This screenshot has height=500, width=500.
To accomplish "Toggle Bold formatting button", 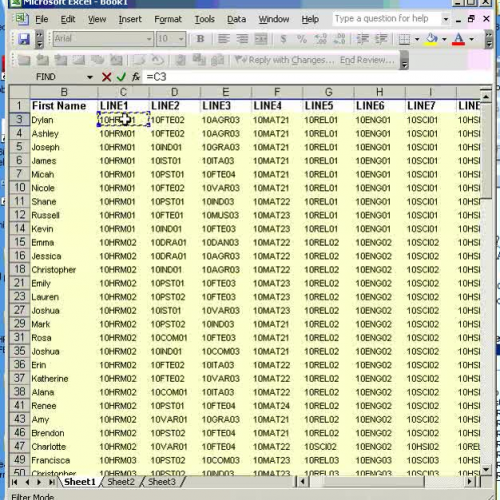I will tap(200, 39).
